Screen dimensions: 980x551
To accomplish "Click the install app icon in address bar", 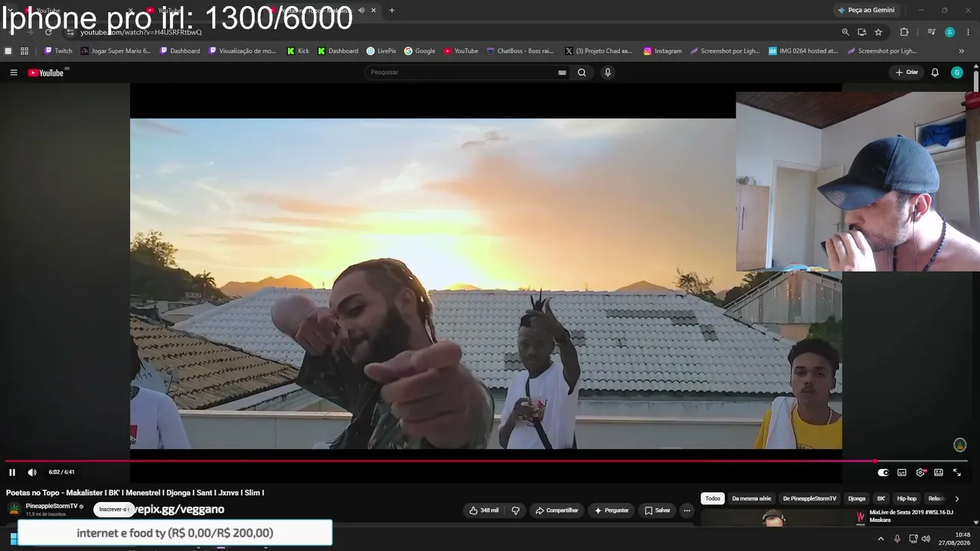I will point(862,32).
